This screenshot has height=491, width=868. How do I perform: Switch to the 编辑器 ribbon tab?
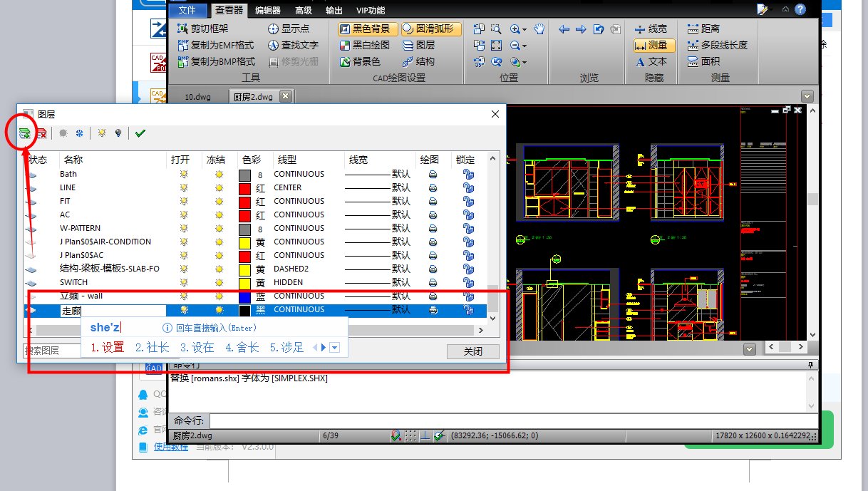(268, 10)
